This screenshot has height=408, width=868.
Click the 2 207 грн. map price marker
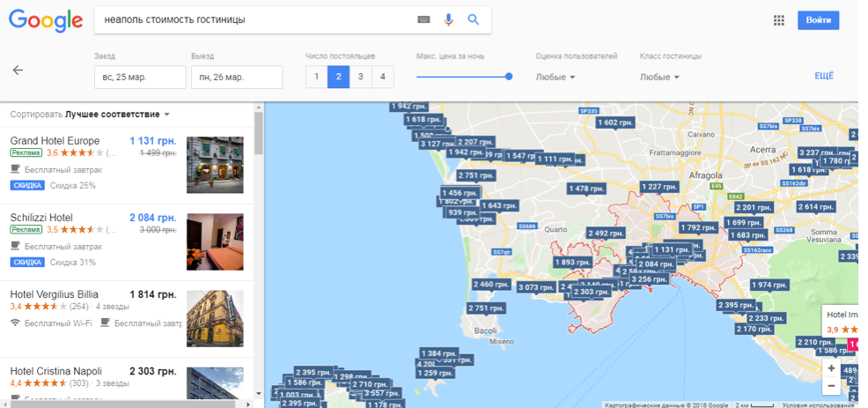tap(475, 143)
